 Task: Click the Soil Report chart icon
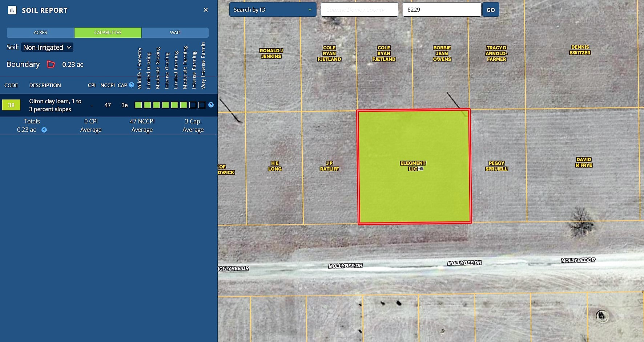pos(12,10)
